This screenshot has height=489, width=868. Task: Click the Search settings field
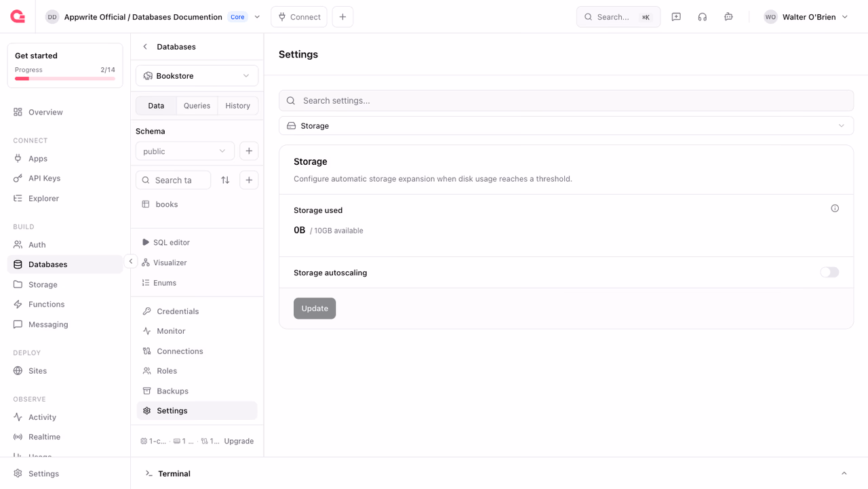tap(566, 100)
